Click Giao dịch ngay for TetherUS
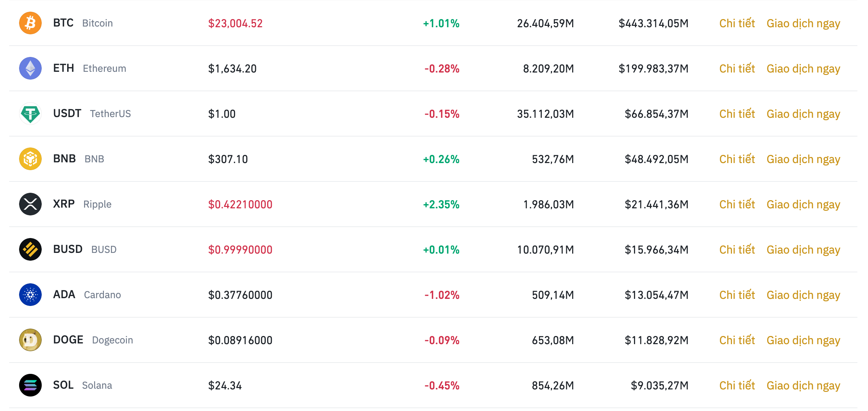The image size is (868, 411). pyautogui.click(x=803, y=114)
